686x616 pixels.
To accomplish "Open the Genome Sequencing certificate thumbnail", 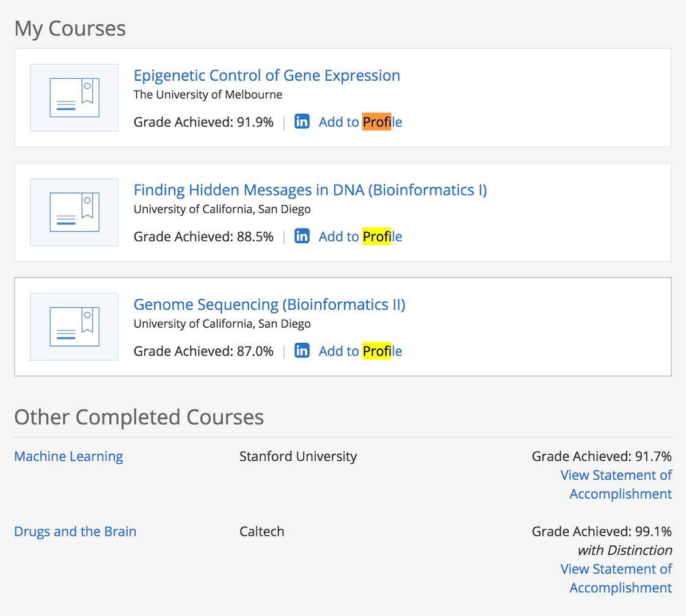I will pos(74,327).
